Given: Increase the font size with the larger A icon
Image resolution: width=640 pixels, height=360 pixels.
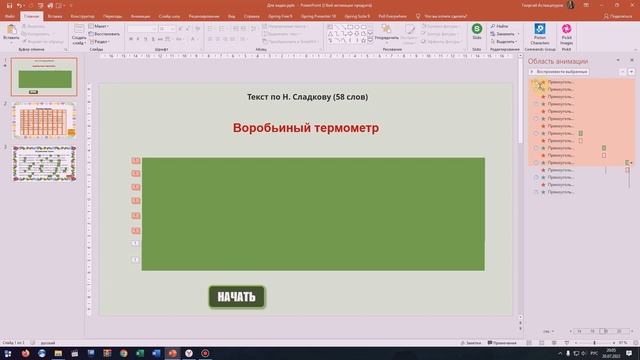Looking at the screenshot, I should tap(181, 29).
